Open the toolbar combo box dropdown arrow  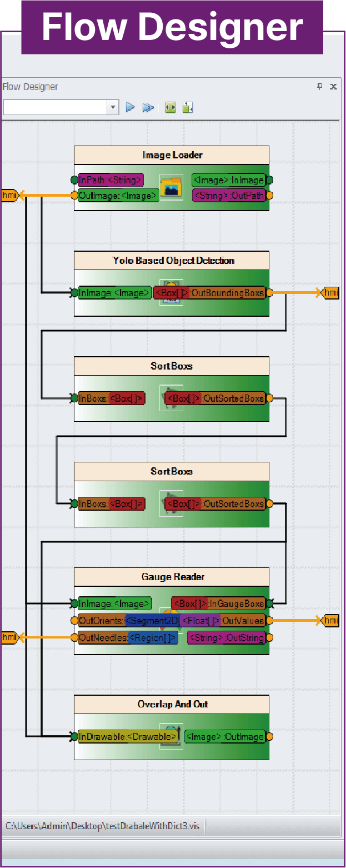tap(113, 107)
